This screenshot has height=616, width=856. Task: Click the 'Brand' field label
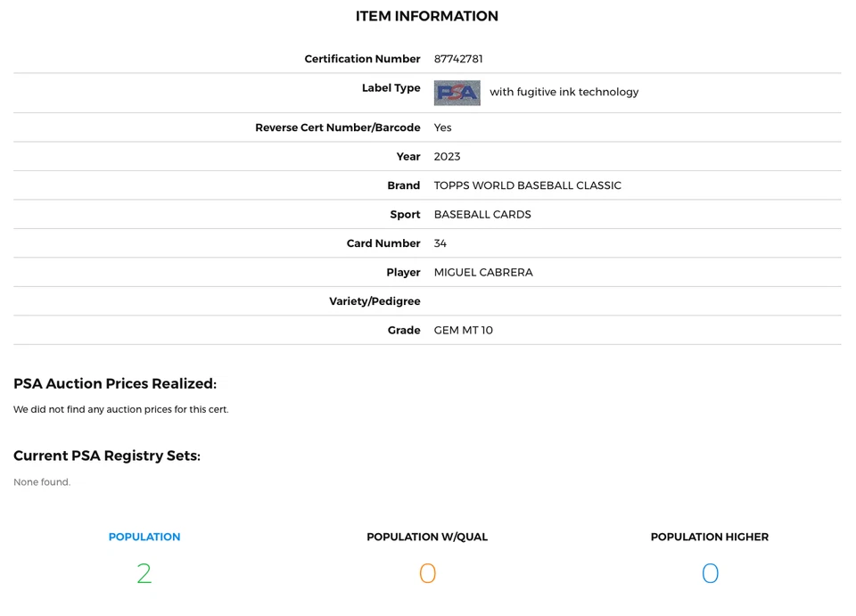(x=403, y=185)
